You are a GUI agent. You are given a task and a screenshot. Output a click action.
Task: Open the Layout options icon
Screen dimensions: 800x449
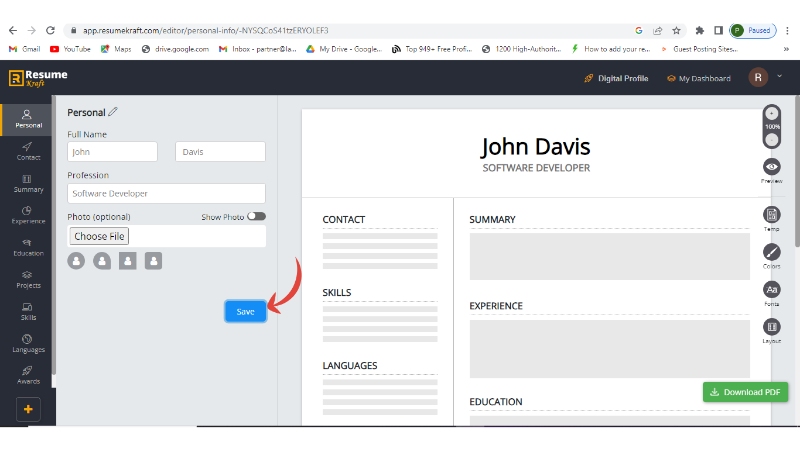pyautogui.click(x=771, y=327)
